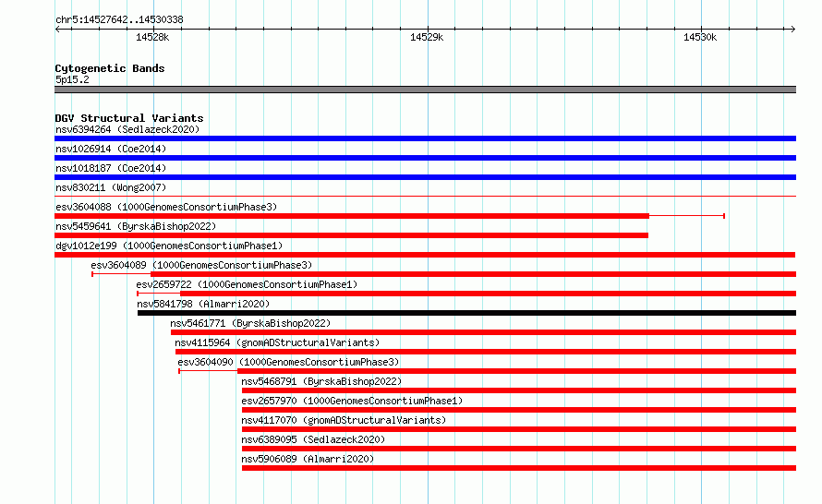The width and height of the screenshot is (822, 504).
Task: Click the thick red bar of esv3604089
Action: (x=474, y=274)
